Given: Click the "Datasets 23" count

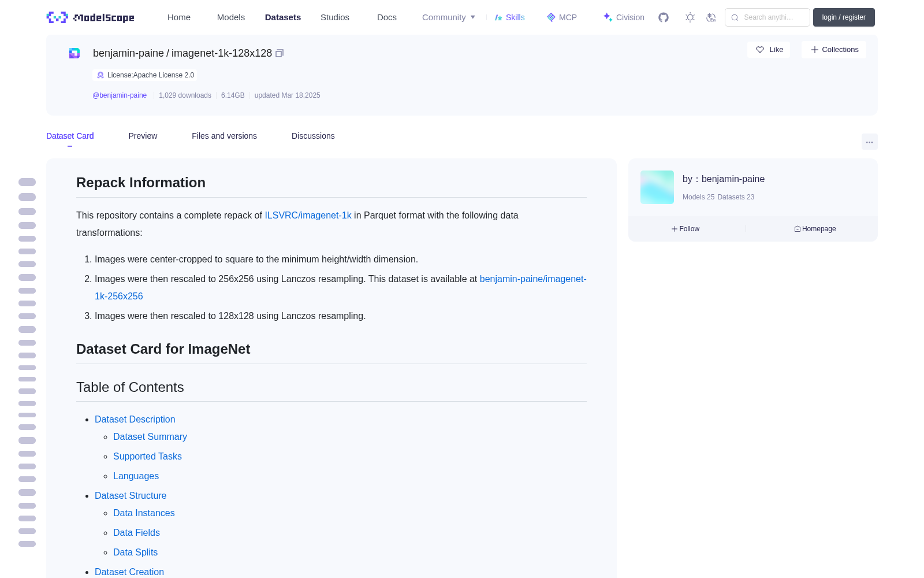Looking at the screenshot, I should [x=736, y=197].
